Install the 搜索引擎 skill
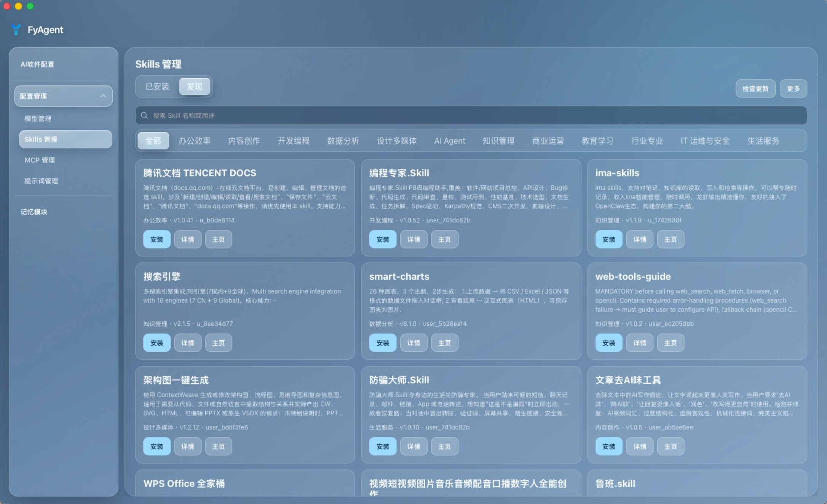The height and width of the screenshot is (504, 827). pos(157,343)
